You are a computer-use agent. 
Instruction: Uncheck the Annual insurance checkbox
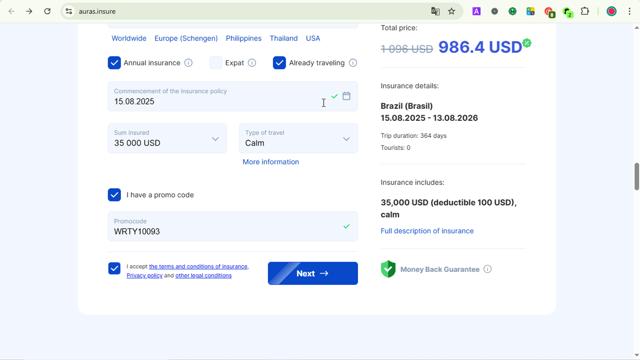[x=114, y=63]
